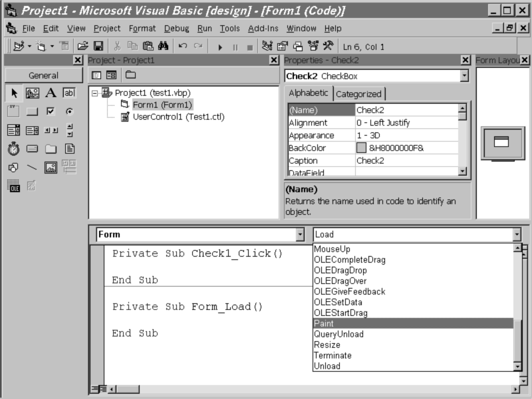Collapse the Project1 (test1.vbp) tree node
The width and height of the screenshot is (532, 399).
coord(94,93)
